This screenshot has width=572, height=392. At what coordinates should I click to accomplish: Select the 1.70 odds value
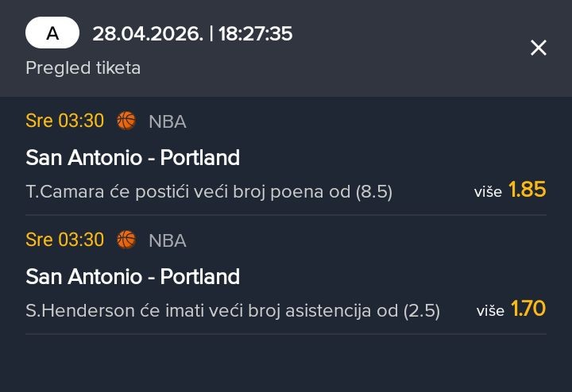click(528, 309)
